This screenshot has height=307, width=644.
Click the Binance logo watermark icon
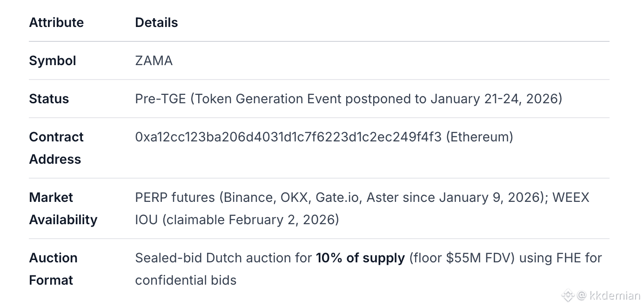coord(568,295)
